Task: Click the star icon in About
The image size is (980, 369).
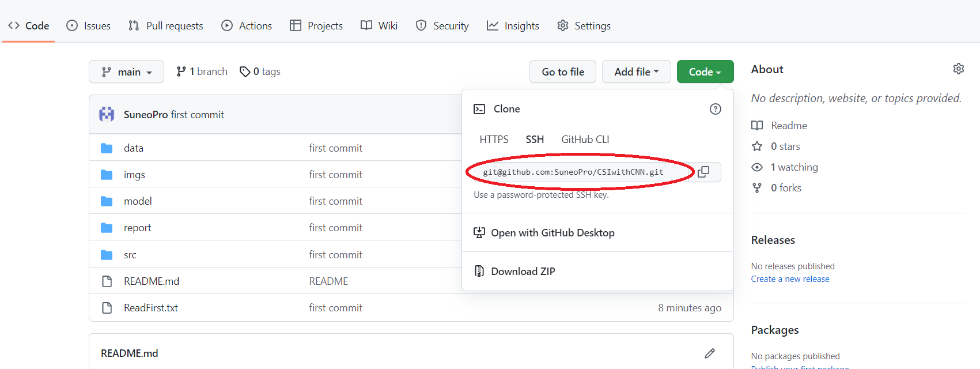Action: pyautogui.click(x=757, y=146)
